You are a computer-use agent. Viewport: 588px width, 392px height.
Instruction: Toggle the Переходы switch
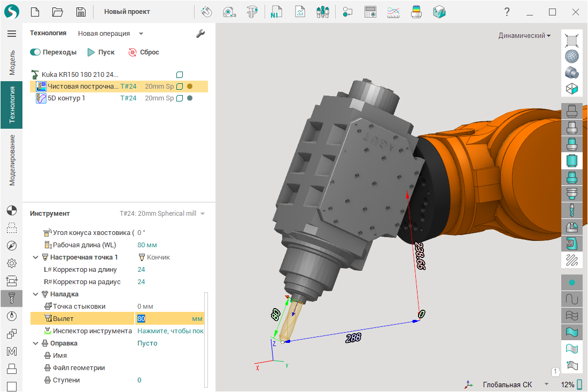(x=35, y=52)
